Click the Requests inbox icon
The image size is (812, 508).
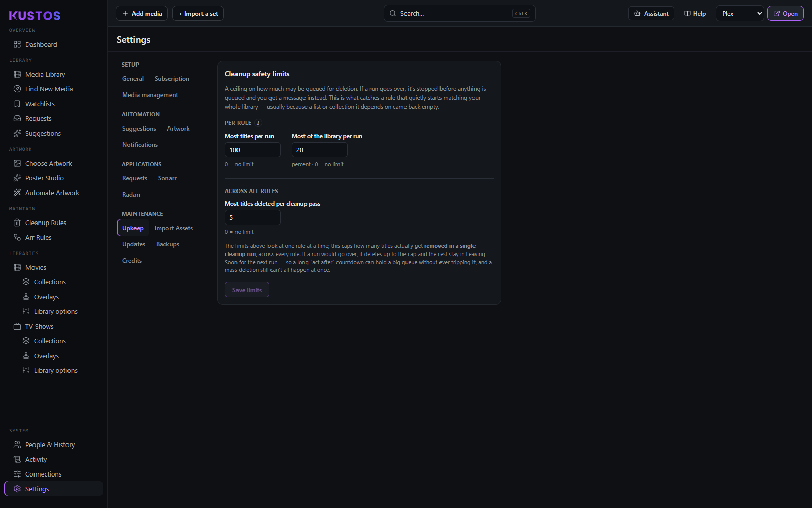tap(17, 118)
